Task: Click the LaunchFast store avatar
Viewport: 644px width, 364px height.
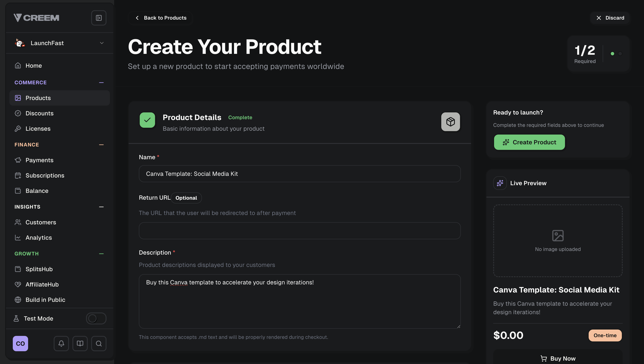Action: 20,43
